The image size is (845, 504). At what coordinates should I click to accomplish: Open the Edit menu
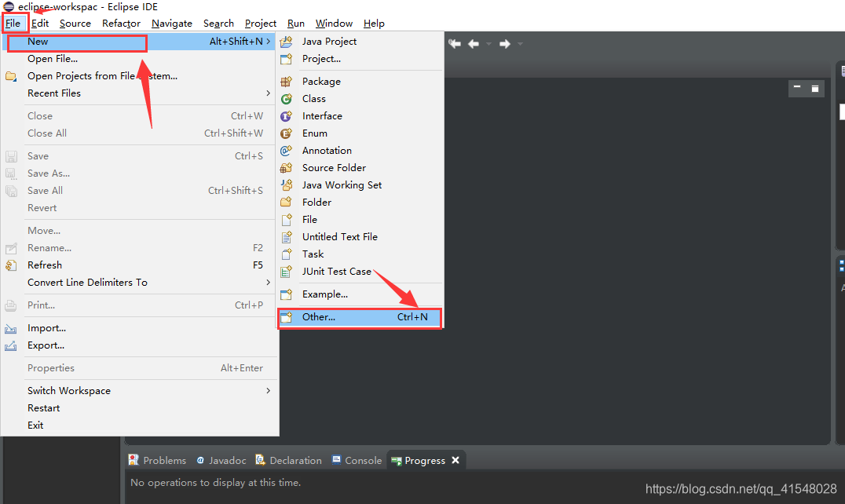point(40,23)
